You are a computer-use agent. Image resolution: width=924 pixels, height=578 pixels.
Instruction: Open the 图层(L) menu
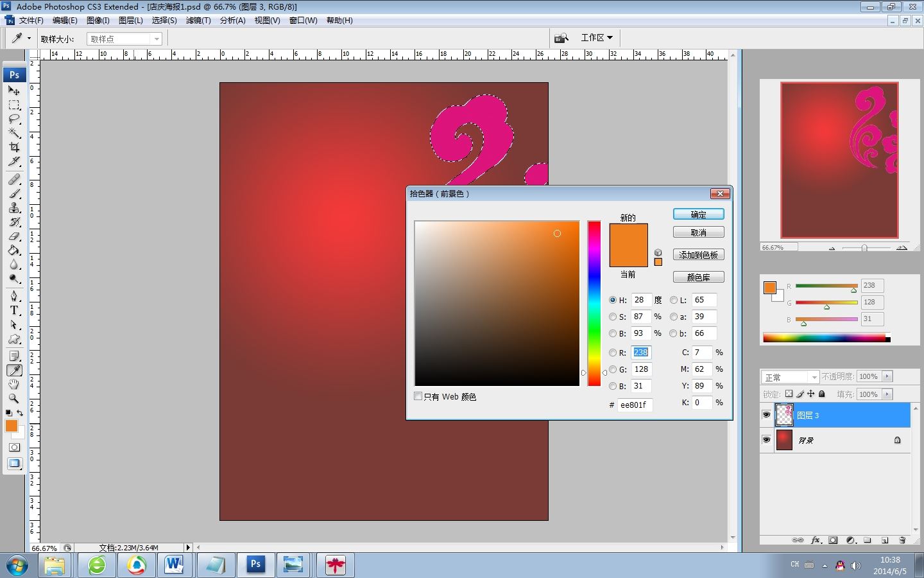[130, 21]
